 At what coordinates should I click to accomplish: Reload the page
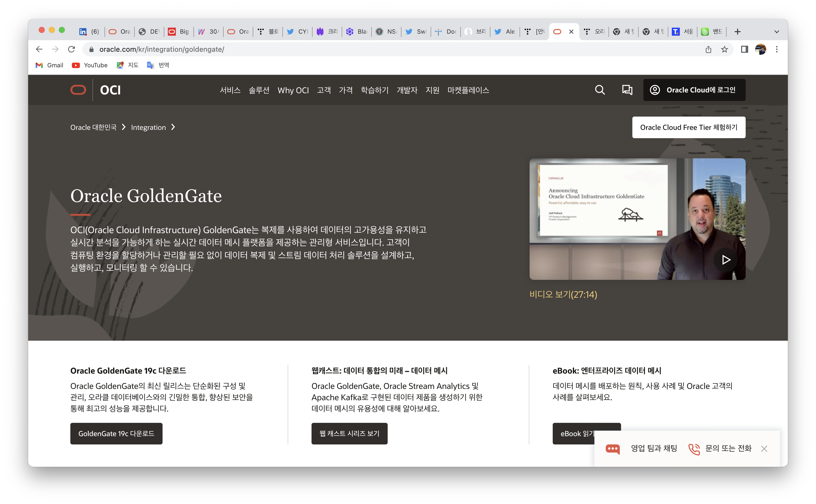(71, 49)
